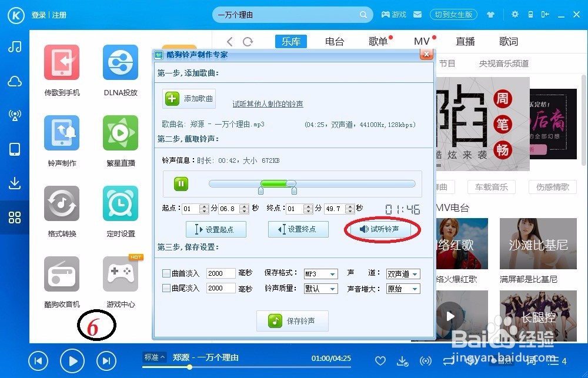
Task: Open the 传歌到手机 tool
Action: tap(62, 62)
